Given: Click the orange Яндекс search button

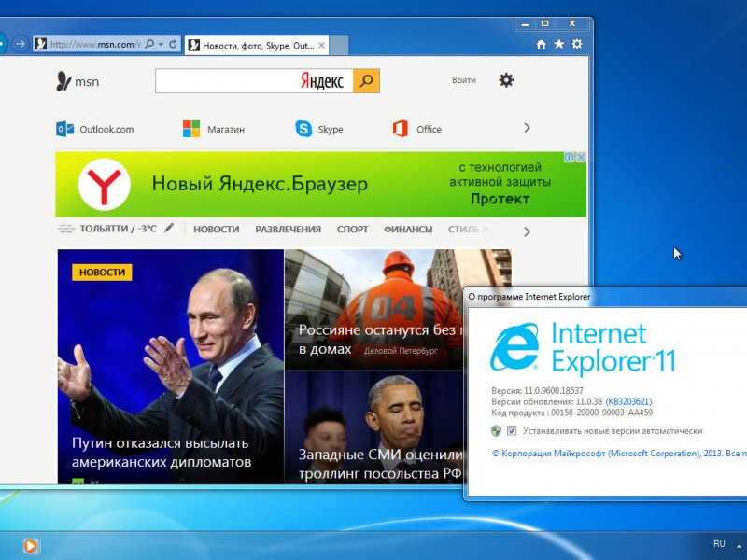Looking at the screenshot, I should tap(366, 81).
